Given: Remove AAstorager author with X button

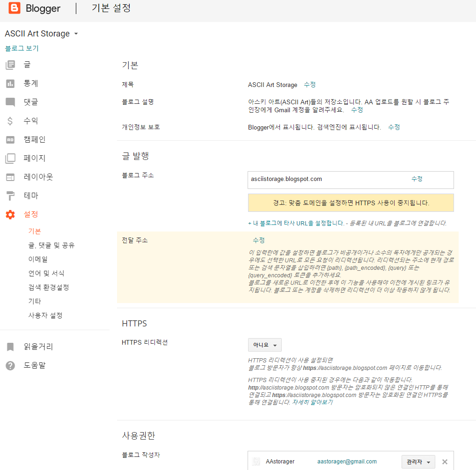Looking at the screenshot, I should 445,462.
